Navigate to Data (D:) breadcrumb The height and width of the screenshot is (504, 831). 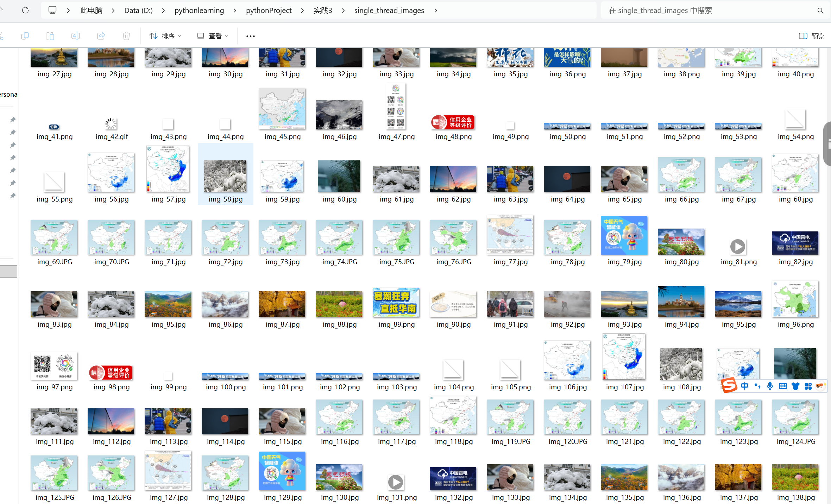[138, 11]
